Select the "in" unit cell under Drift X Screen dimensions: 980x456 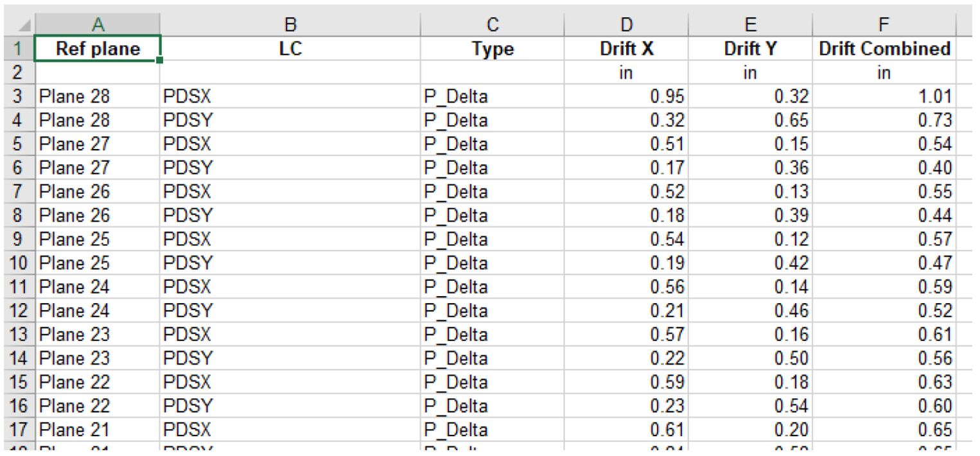[626, 73]
